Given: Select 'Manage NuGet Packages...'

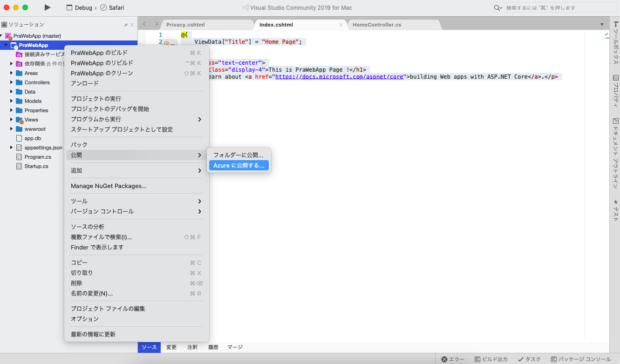Looking at the screenshot, I should (136, 186).
